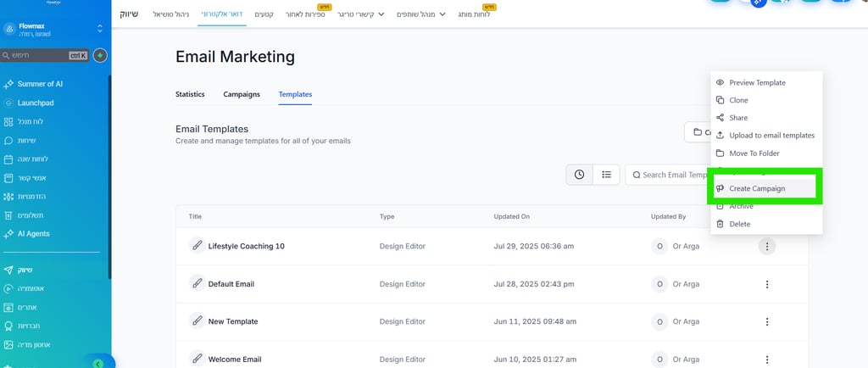Click edit pencil icon beside New Template
868x368 pixels.
(x=197, y=321)
